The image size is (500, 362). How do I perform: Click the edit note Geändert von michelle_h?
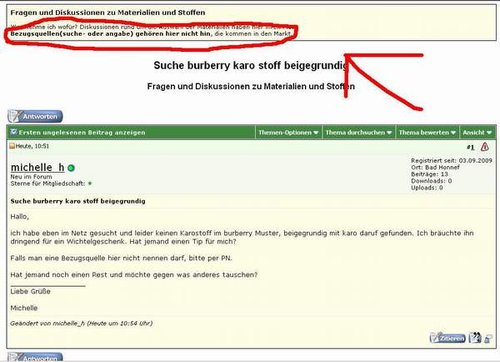point(81,323)
